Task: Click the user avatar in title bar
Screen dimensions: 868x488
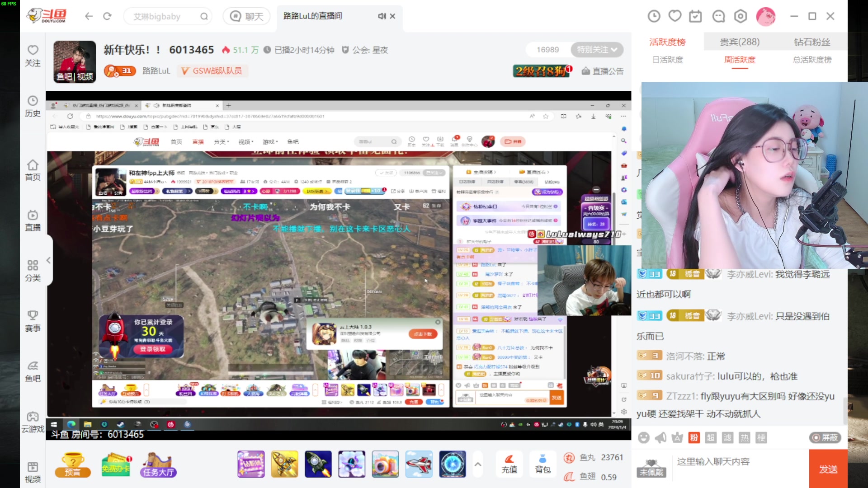Action: click(x=766, y=16)
